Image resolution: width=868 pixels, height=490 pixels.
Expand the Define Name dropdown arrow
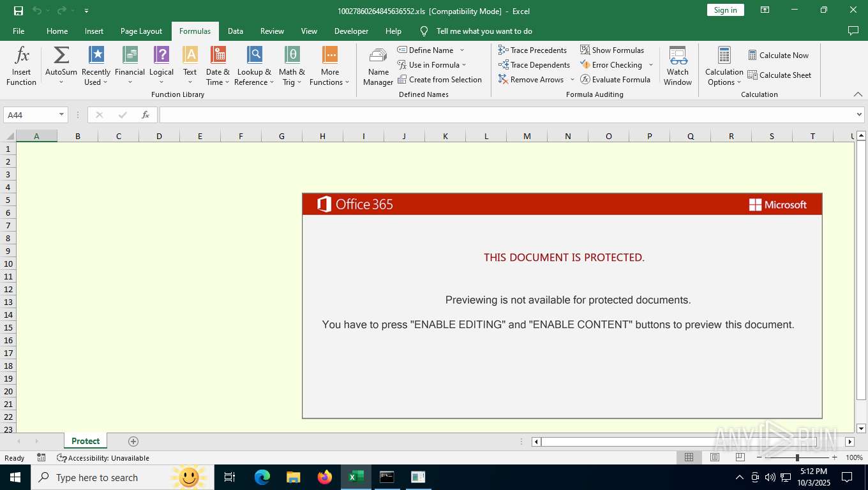(462, 50)
